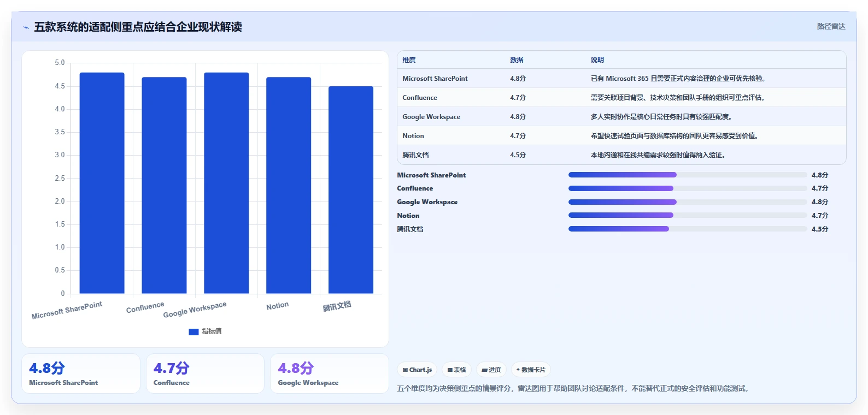Viewport: 868px width, 415px height.
Task: Click the Microsoft SharePoint label beside its progress bar
Action: [x=431, y=175]
